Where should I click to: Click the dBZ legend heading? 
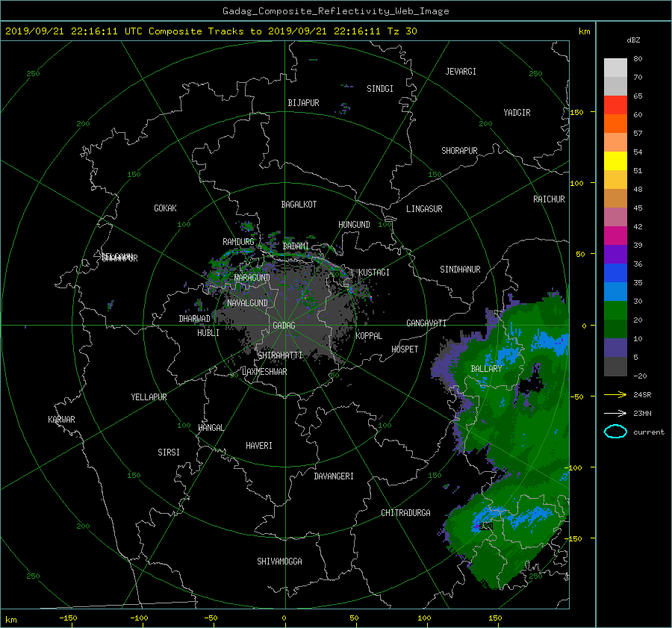pos(633,40)
